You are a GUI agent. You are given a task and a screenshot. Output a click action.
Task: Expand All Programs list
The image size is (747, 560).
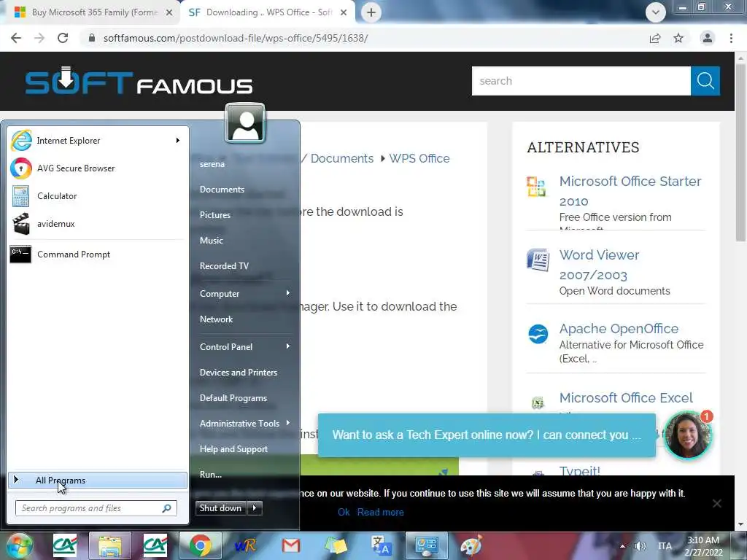[98, 481]
